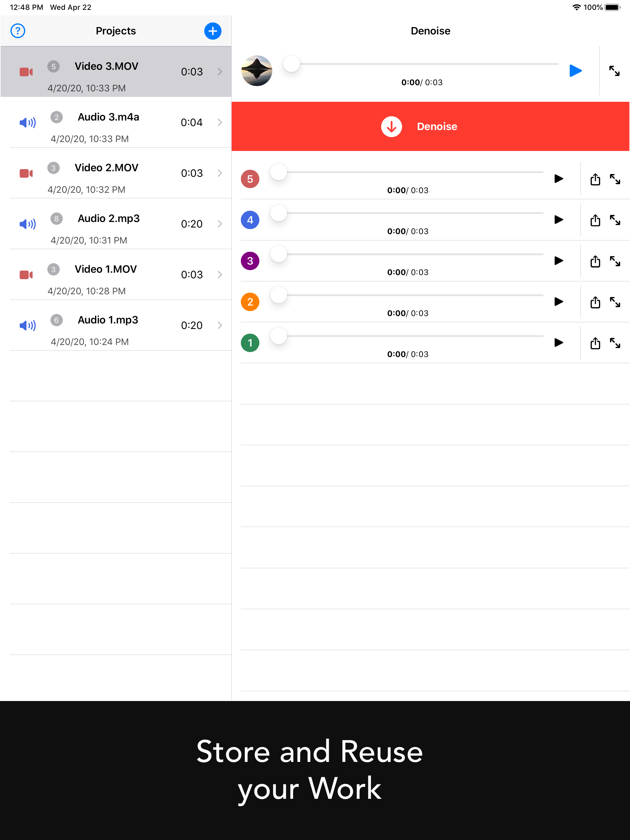
Task: Open Video 1.MOV from the project list
Action: tap(114, 275)
